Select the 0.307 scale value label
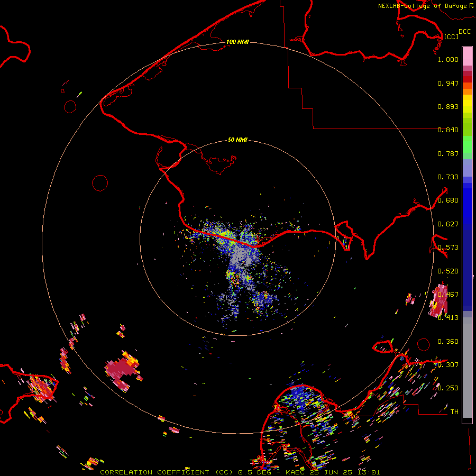This screenshot has height=476, width=476. tap(448, 365)
